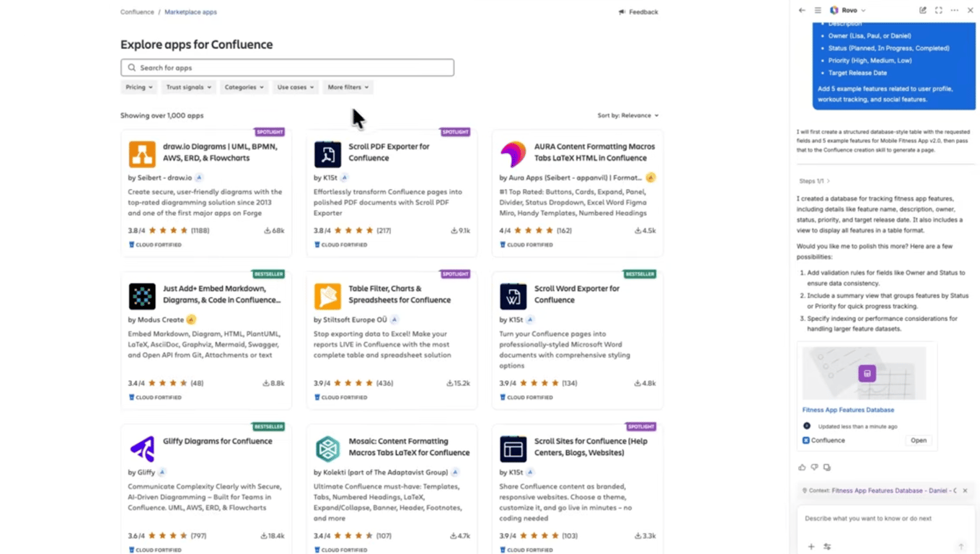Click the badge next to Gliffy vendor
This screenshot has height=554, width=980.
click(162, 472)
